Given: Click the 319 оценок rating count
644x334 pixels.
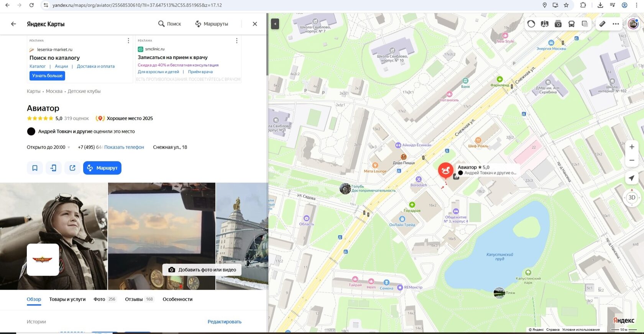Looking at the screenshot, I should [x=77, y=118].
